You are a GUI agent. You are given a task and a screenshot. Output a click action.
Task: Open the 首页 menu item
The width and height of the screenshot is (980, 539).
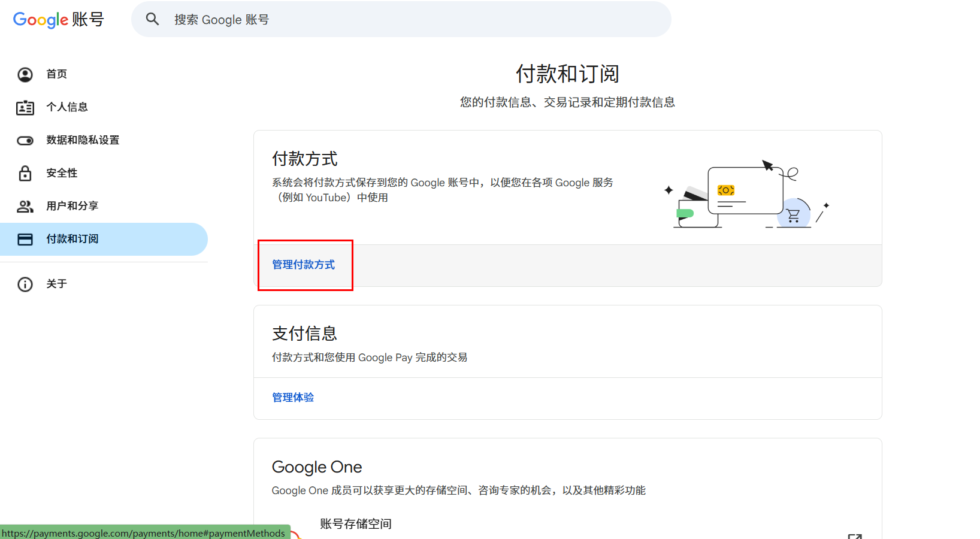(104, 74)
